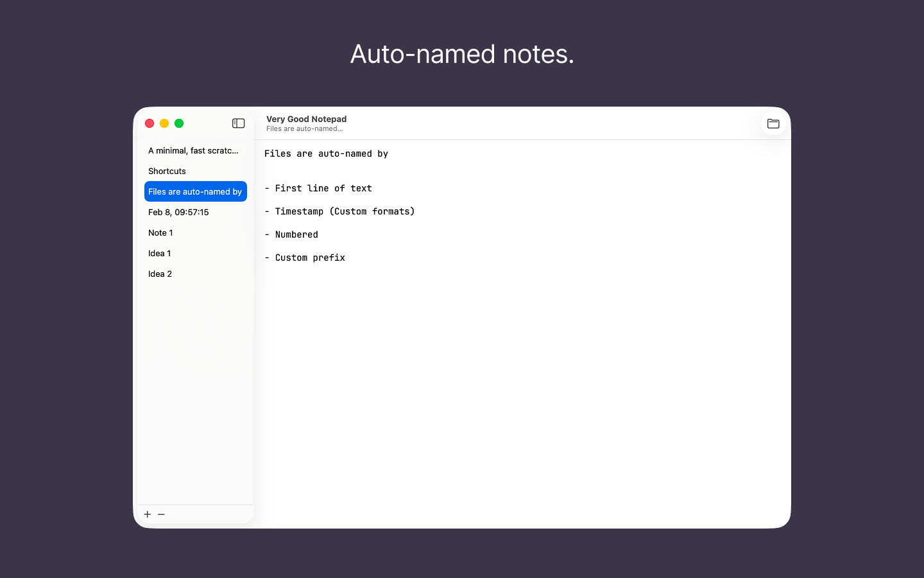Click the plus icon in the sidebar footer
This screenshot has width=924, height=578.
[x=147, y=514]
